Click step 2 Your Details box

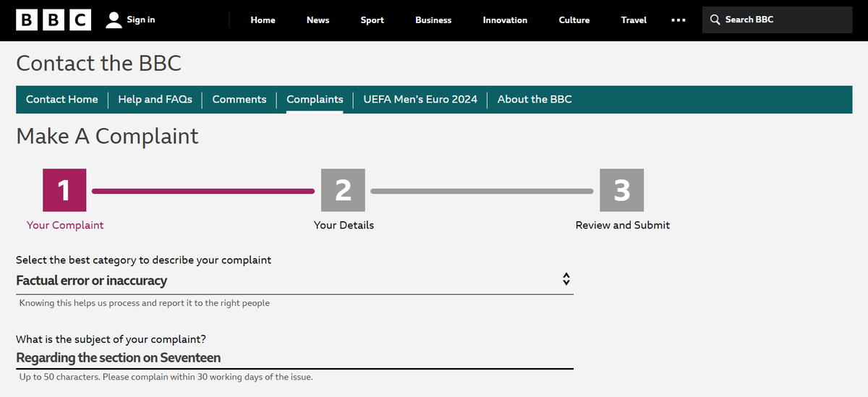344,190
